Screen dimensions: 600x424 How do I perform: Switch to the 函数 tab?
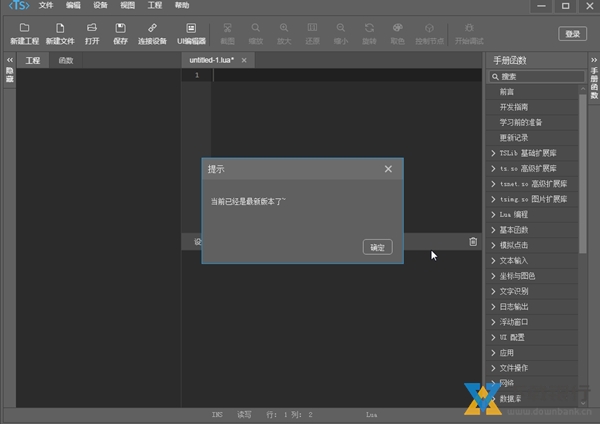click(66, 61)
